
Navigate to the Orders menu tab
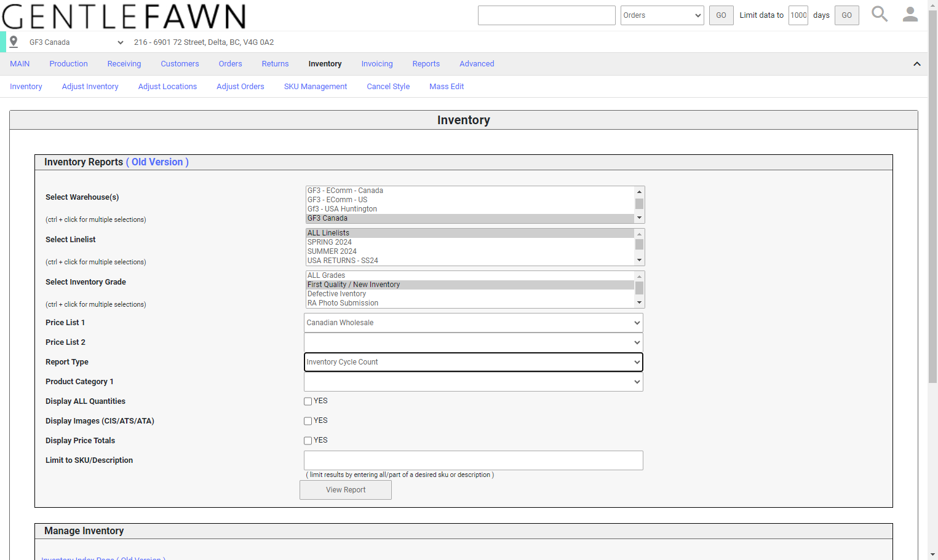[x=231, y=64]
